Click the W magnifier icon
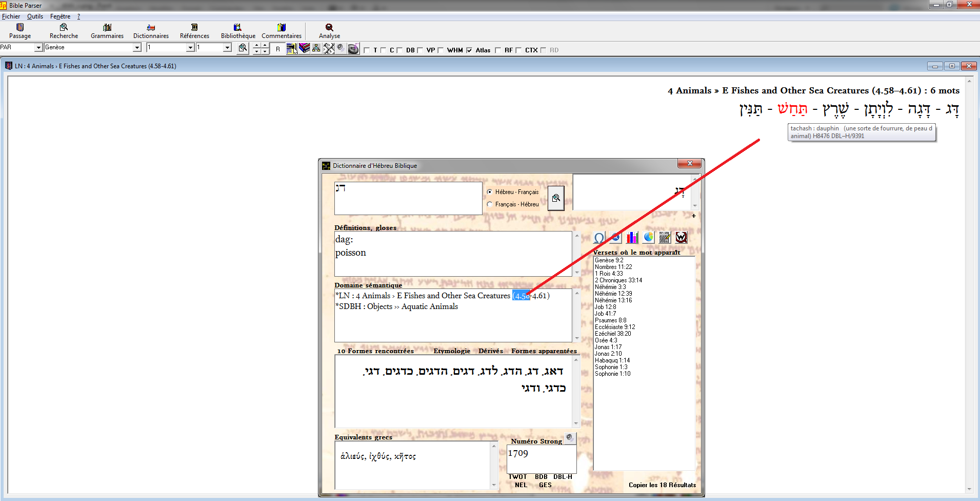Viewport: 980px width, 501px height. 681,237
